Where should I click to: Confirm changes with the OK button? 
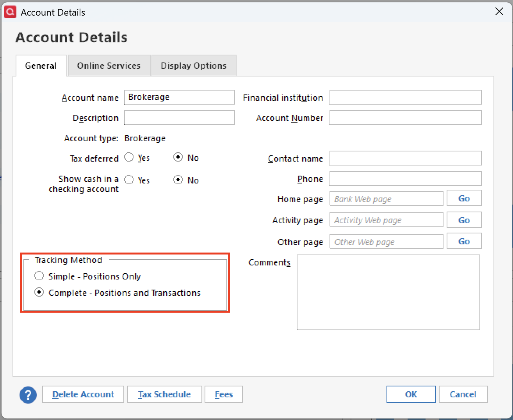point(411,394)
